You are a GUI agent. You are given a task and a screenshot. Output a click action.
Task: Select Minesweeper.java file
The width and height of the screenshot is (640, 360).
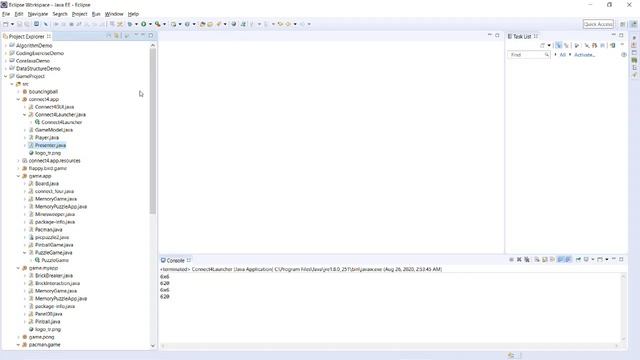coord(55,214)
